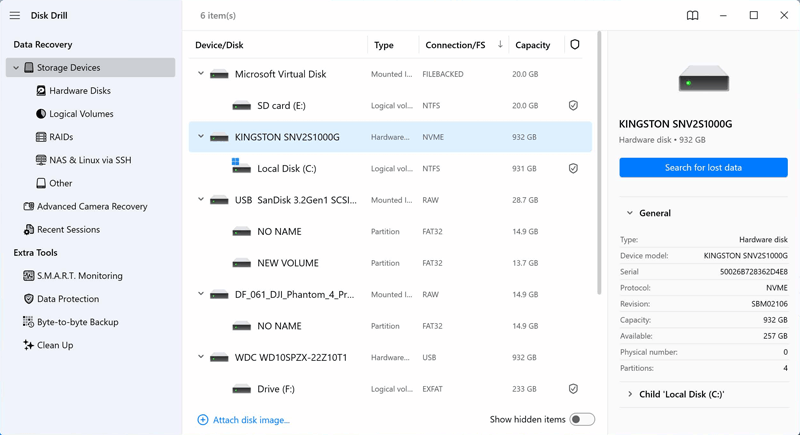The image size is (800, 435).
Task: Click the Storage Devices drive icon
Action: (x=29, y=67)
